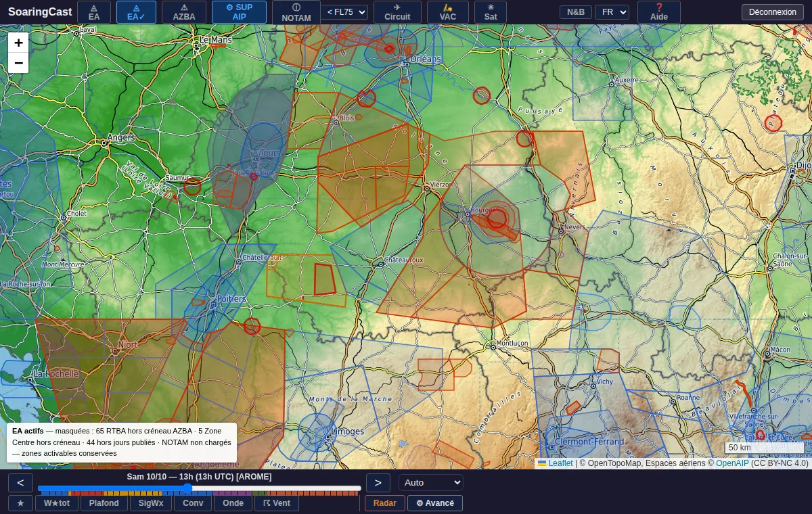Click the Mâcon city label

point(780,350)
